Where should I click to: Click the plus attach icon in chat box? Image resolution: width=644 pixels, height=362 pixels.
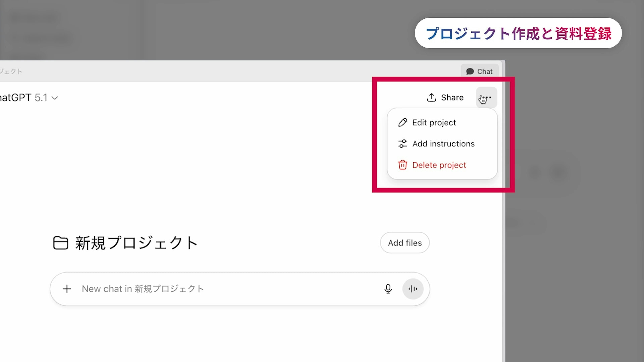click(67, 289)
